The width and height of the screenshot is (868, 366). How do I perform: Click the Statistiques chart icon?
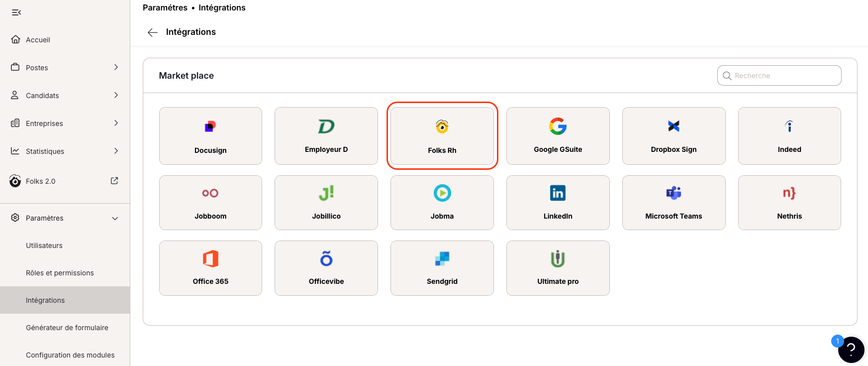point(15,151)
